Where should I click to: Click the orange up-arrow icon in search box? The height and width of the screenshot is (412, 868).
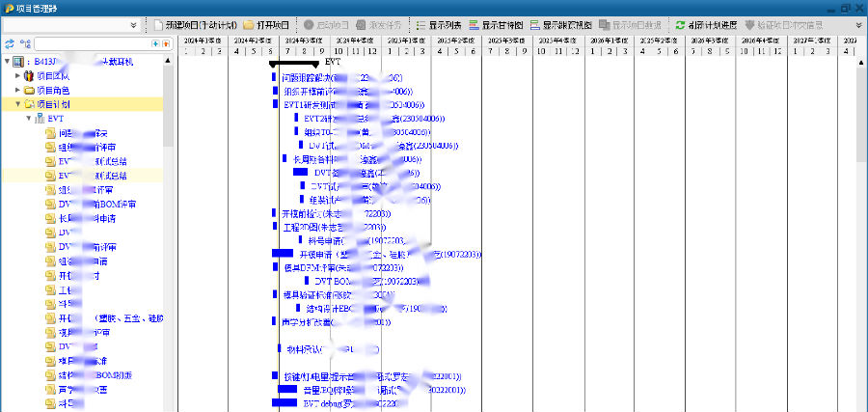[x=165, y=43]
